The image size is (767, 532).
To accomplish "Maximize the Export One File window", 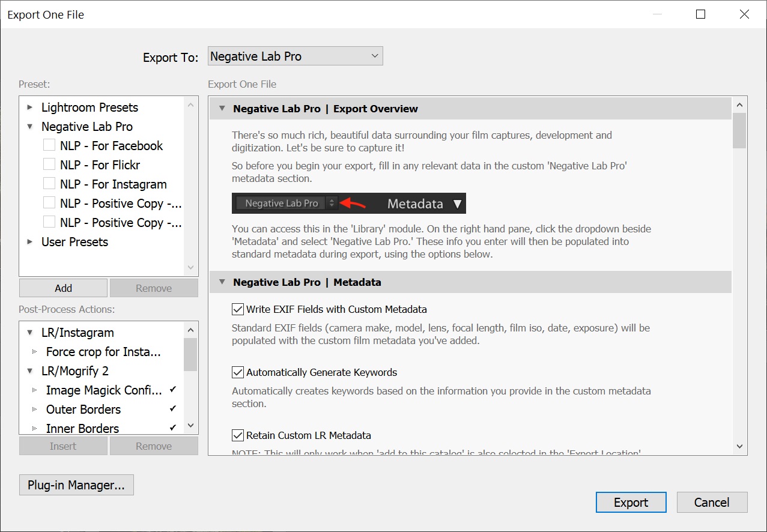I will (x=700, y=14).
